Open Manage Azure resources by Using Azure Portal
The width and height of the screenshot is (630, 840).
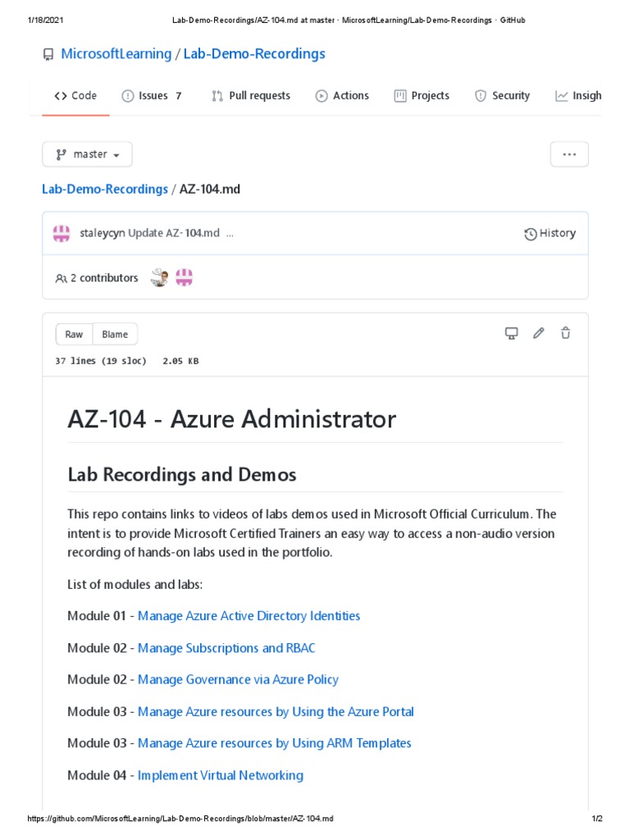[x=276, y=712]
